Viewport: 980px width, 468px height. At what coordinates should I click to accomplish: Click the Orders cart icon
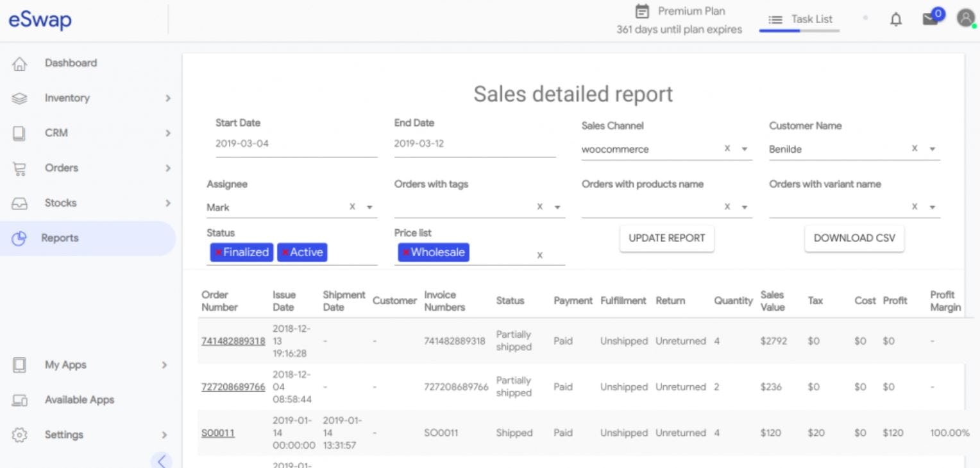[x=20, y=169]
